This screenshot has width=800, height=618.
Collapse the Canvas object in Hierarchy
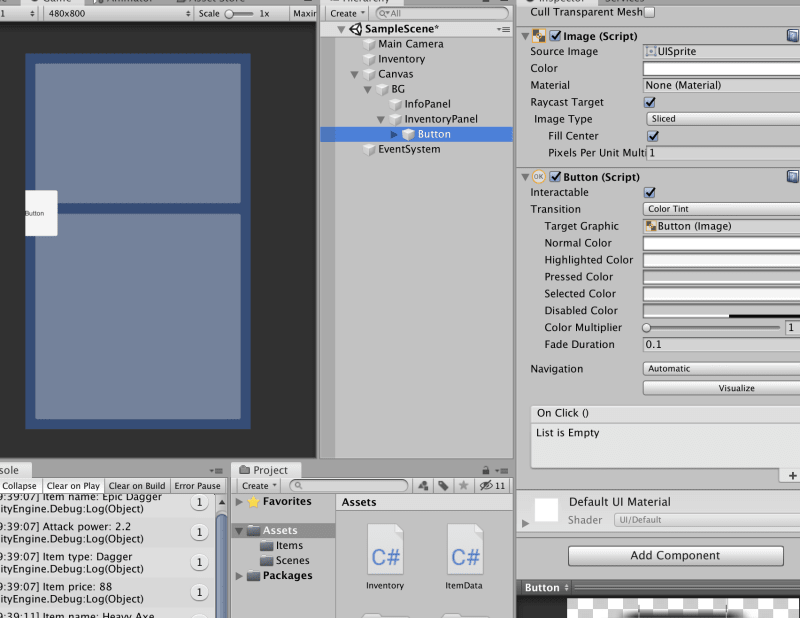[355, 75]
